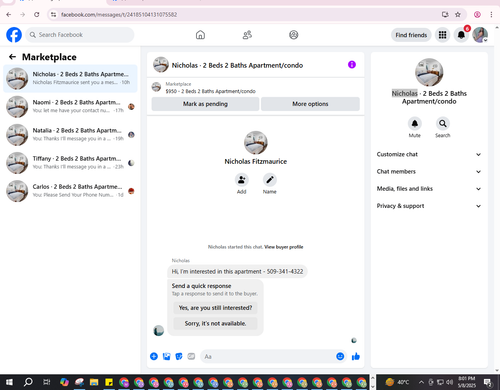
Task: Go back using the Marketplace back arrow
Action: tap(12, 57)
